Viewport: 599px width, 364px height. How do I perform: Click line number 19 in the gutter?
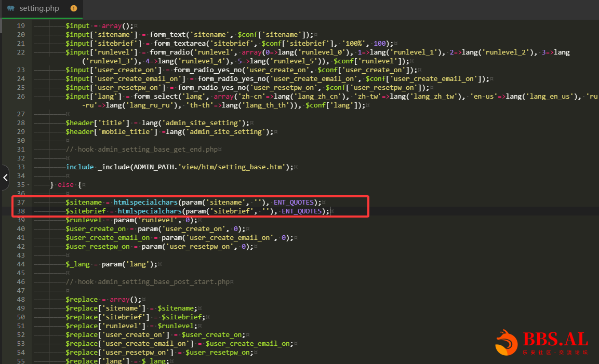point(21,26)
